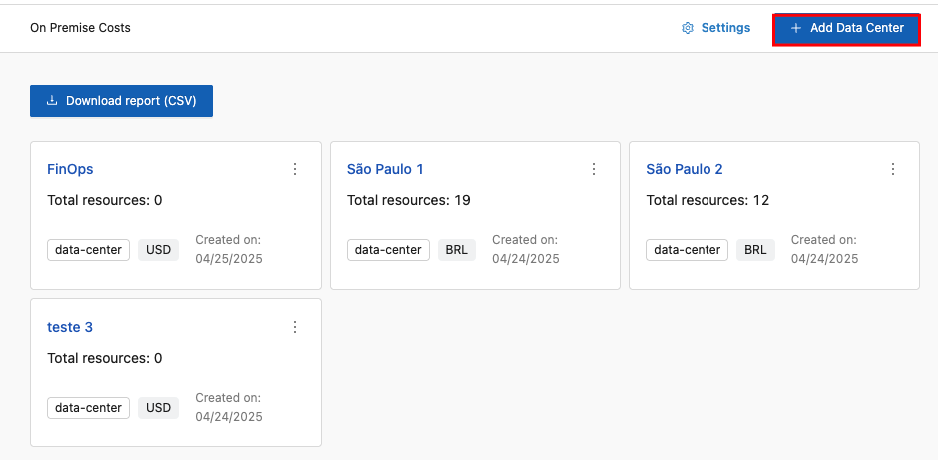Screen dimensions: 938x460
Task: Click the USD badge on FinOps card
Action: click(x=158, y=249)
